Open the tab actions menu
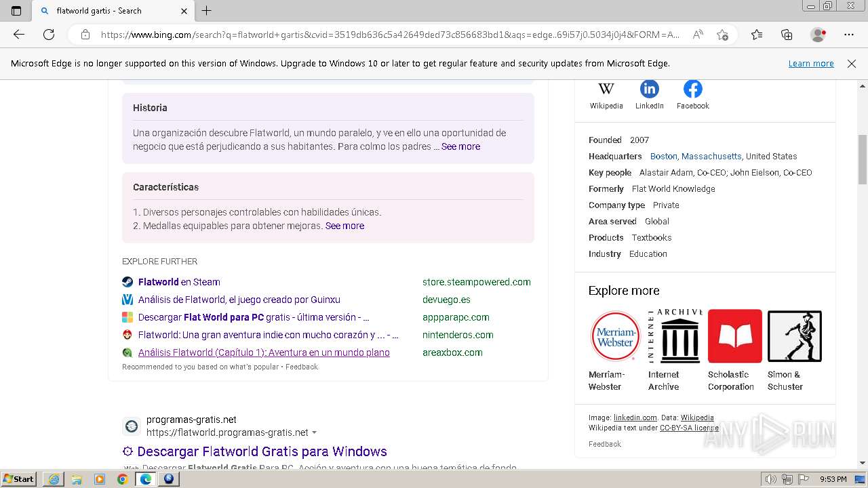The width and height of the screenshot is (868, 488). [16, 11]
